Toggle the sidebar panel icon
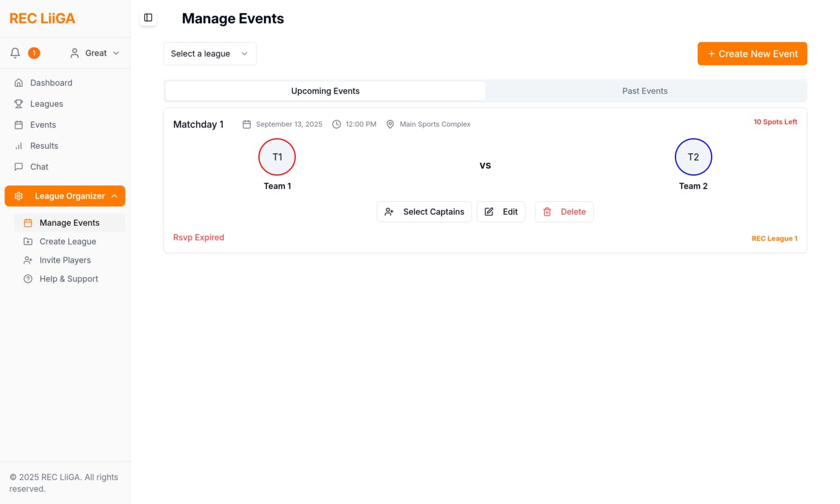This screenshot has height=504, width=840. [x=148, y=18]
